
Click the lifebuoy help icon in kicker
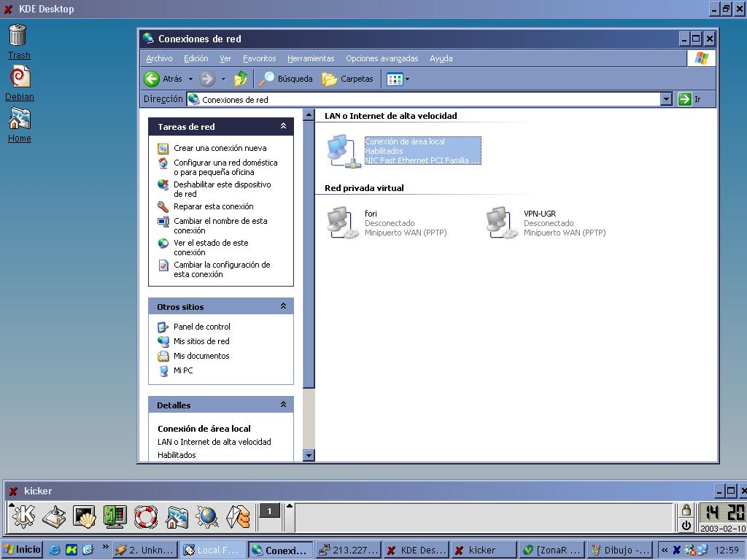pos(145,516)
